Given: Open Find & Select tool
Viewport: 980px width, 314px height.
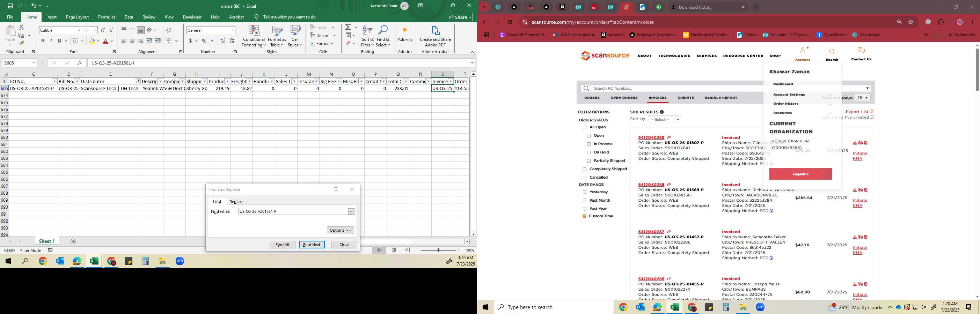Looking at the screenshot, I should pyautogui.click(x=383, y=37).
